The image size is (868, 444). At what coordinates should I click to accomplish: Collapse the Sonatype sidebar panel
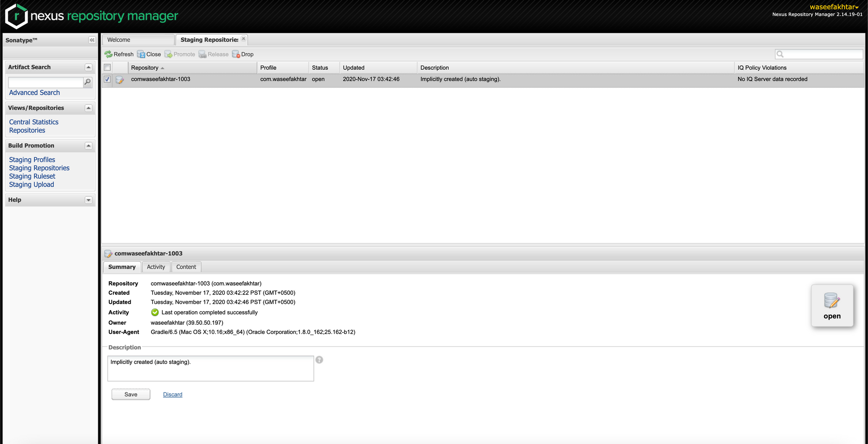coord(92,40)
